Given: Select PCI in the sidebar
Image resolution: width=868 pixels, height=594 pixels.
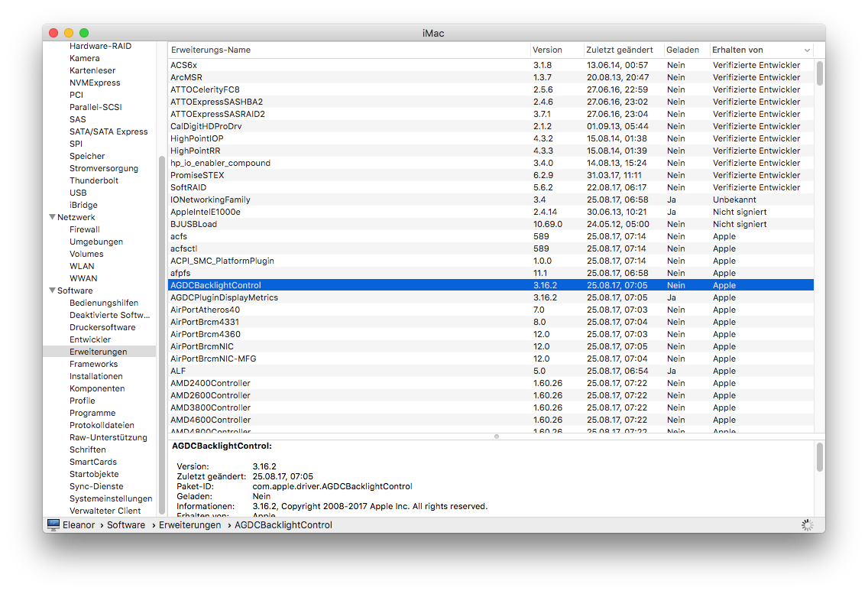Looking at the screenshot, I should [76, 95].
